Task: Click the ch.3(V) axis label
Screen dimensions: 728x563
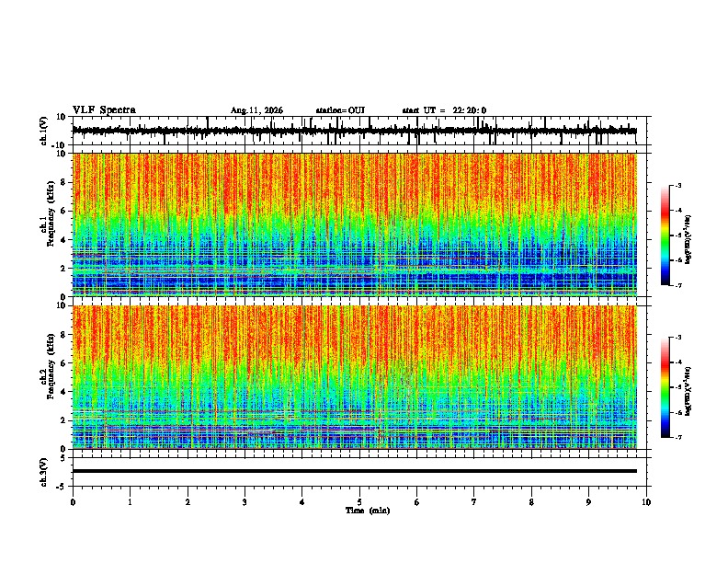Action: tap(43, 472)
